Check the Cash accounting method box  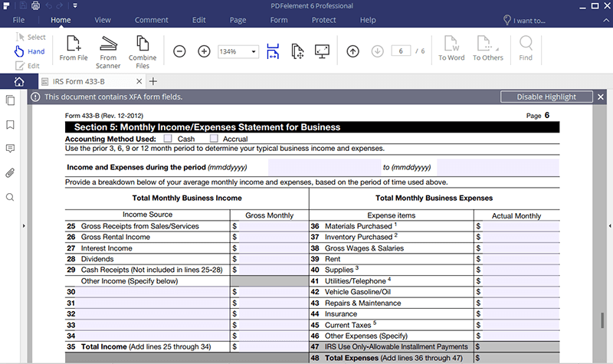[x=168, y=139]
